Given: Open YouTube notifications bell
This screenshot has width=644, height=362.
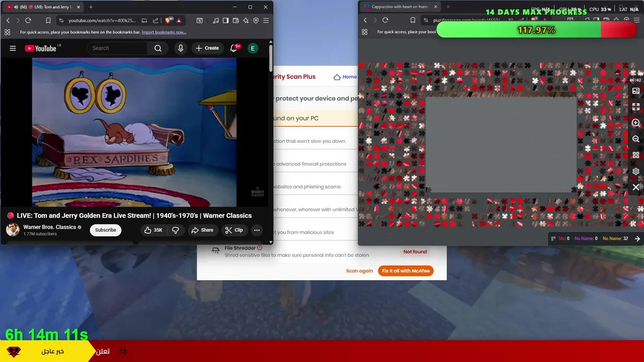Looking at the screenshot, I should pyautogui.click(x=233, y=48).
